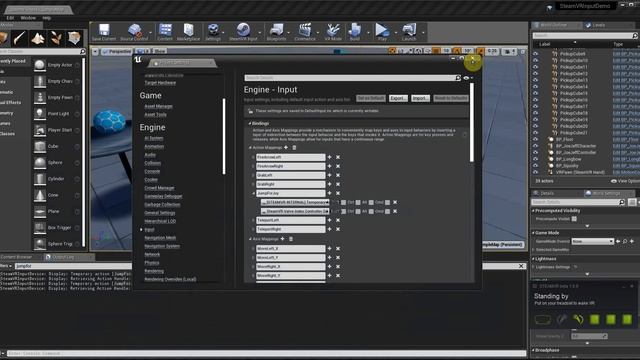Click the settings panel vertical scrollbar
The width and height of the screenshot is (640, 360).
point(472,122)
